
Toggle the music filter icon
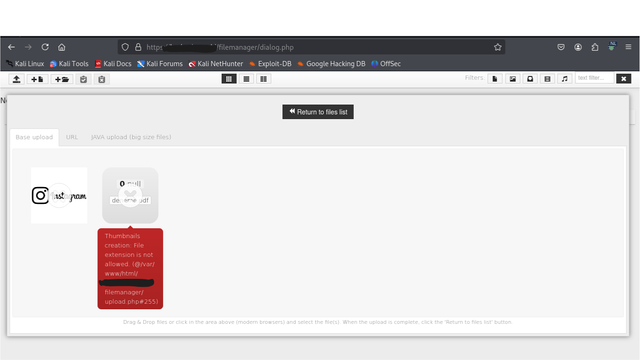click(564, 78)
